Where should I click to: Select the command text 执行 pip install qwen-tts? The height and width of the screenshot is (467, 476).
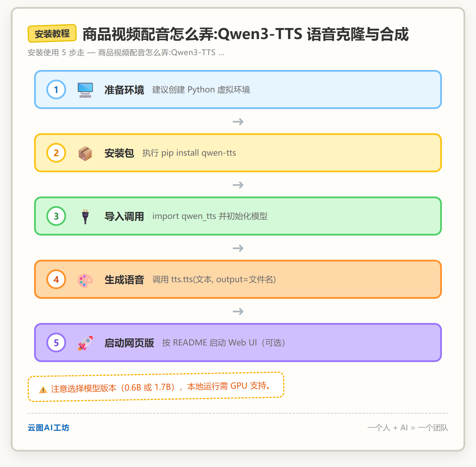189,153
